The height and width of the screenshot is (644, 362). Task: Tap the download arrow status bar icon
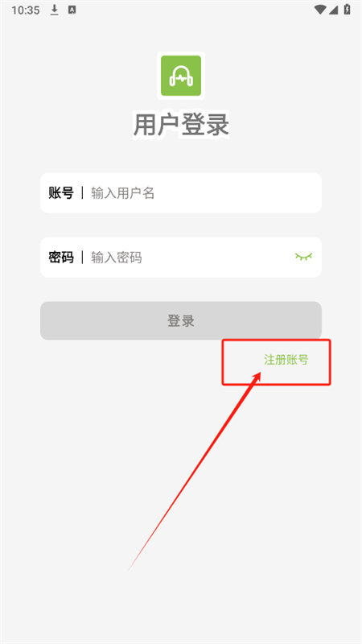pos(54,10)
